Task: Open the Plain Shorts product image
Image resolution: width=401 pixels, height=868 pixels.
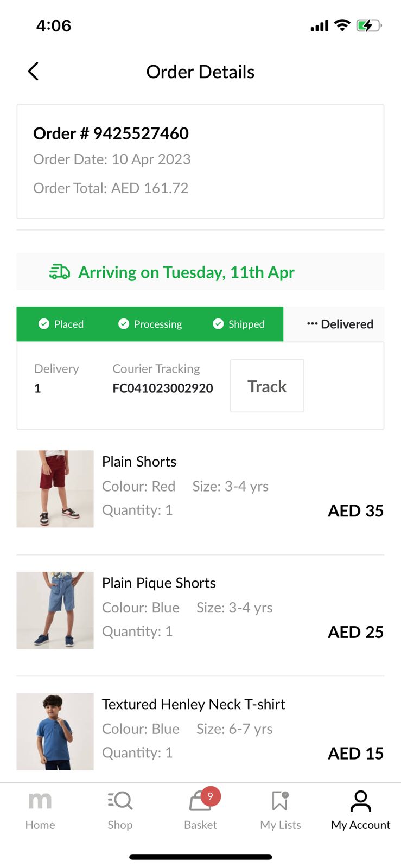Action: coord(55,489)
